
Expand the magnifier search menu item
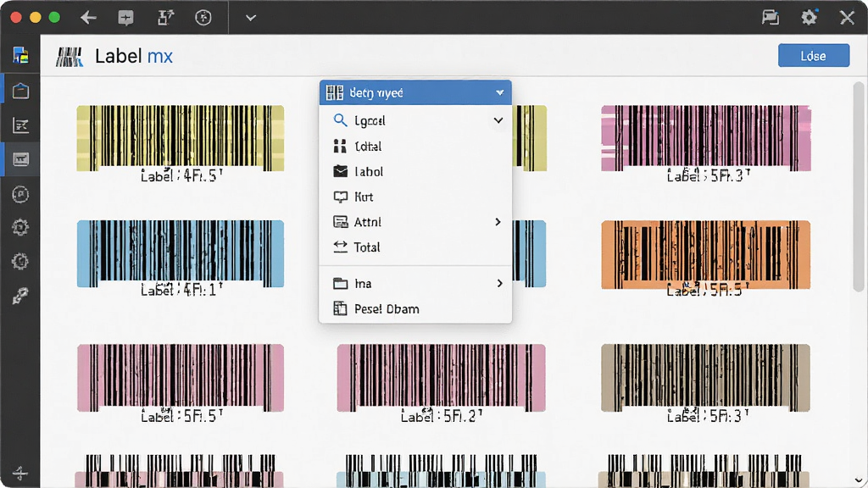pos(415,120)
